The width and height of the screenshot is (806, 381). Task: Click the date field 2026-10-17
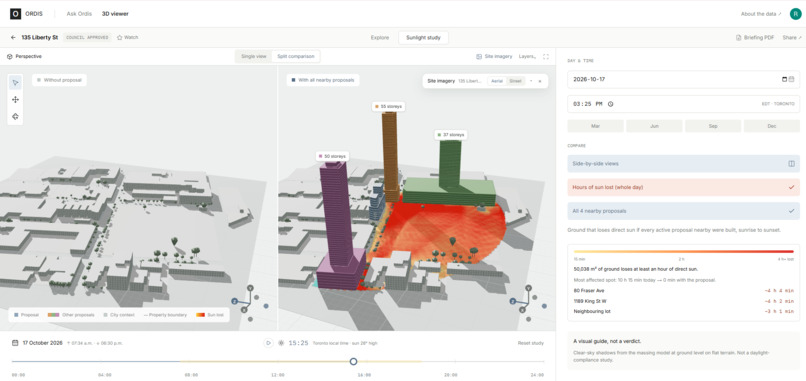click(x=683, y=79)
